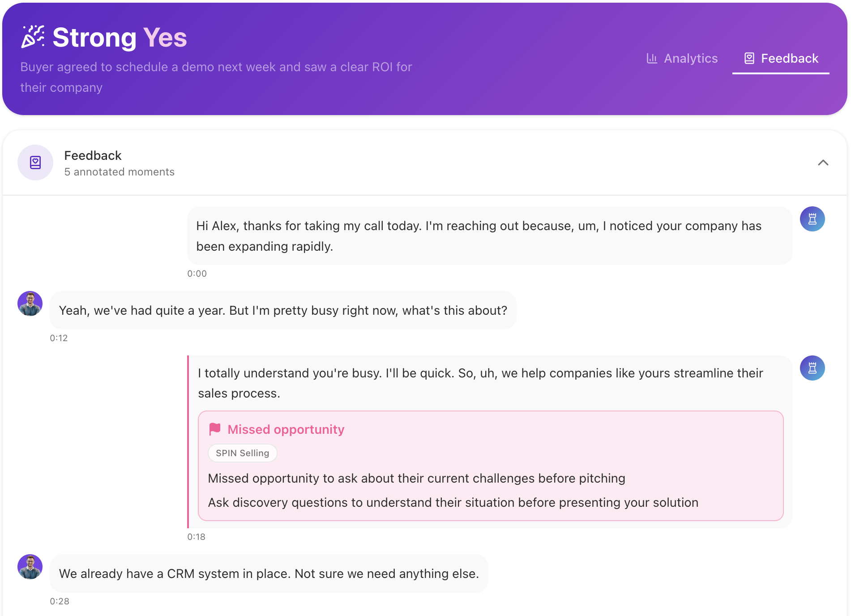Click the 5 annotated moments label
Viewport: 851px width, 616px height.
coord(119,171)
